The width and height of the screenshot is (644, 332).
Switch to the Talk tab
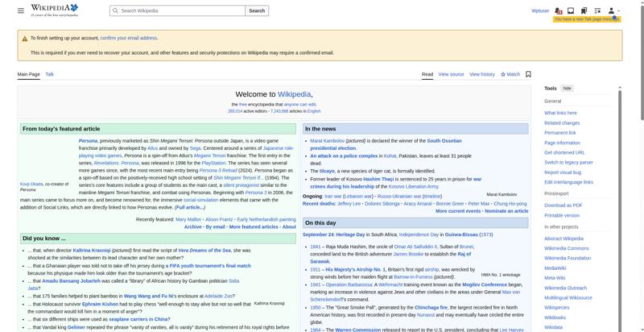pyautogui.click(x=49, y=74)
